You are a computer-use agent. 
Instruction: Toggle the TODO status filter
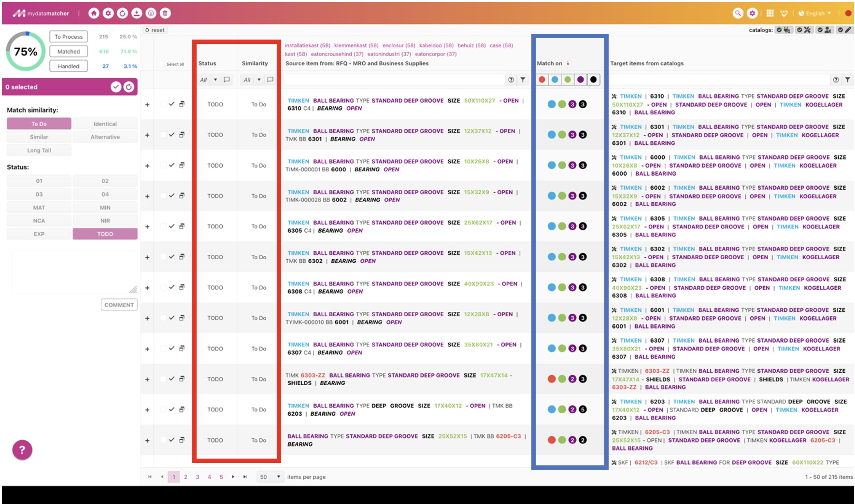pyautogui.click(x=105, y=234)
